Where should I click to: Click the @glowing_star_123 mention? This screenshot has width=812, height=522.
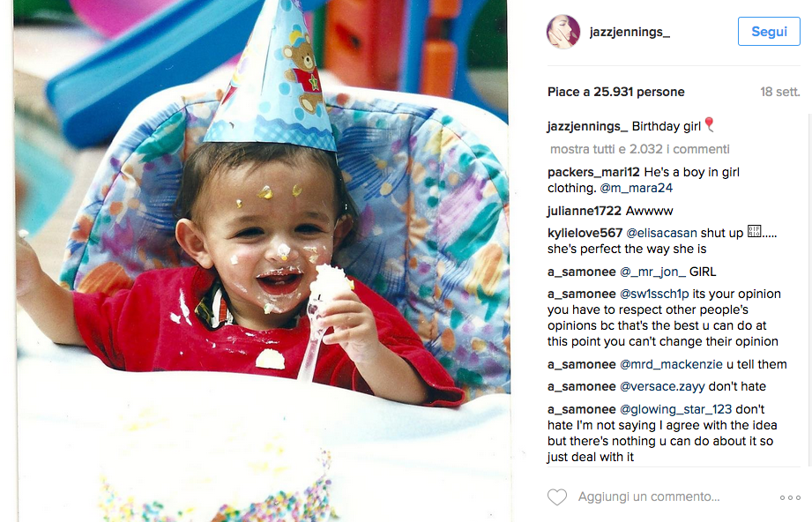point(676,410)
